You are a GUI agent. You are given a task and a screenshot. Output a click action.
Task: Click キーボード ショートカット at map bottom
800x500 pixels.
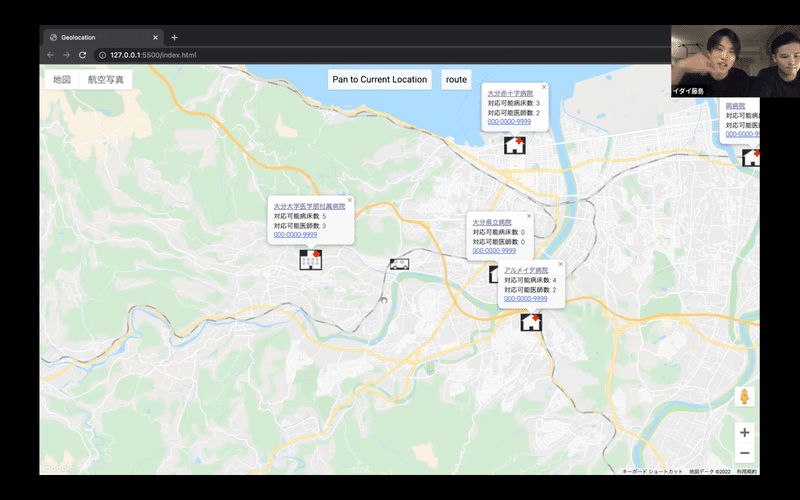(652, 471)
